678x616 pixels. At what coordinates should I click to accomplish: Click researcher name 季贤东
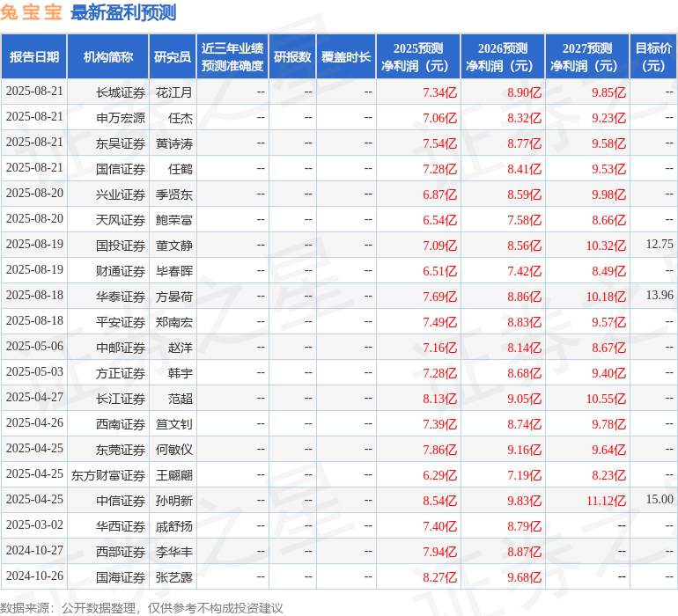pos(173,194)
